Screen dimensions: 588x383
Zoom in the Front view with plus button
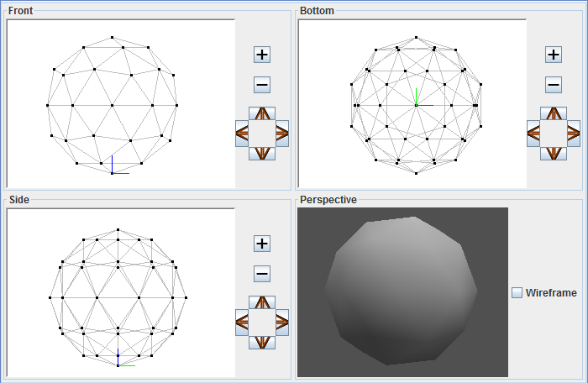point(262,55)
